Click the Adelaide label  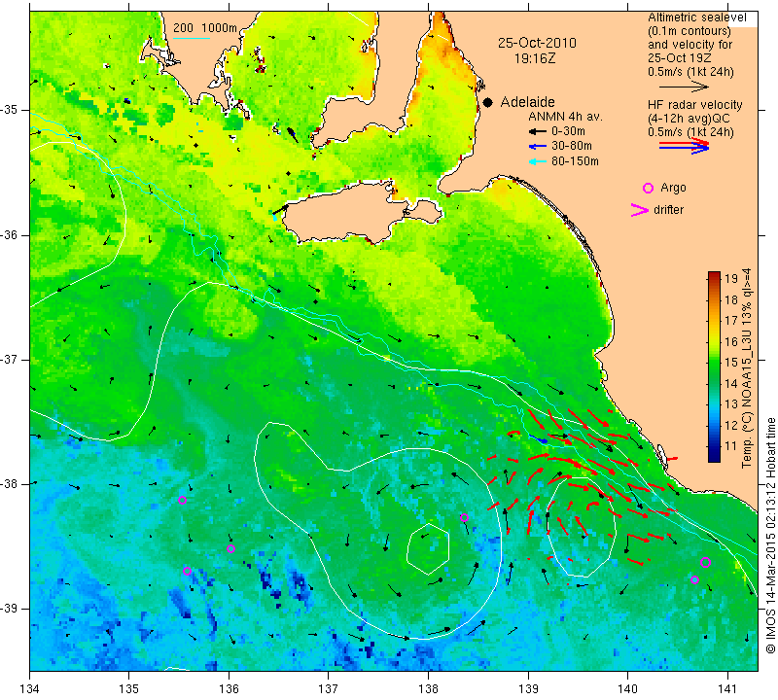(x=527, y=102)
